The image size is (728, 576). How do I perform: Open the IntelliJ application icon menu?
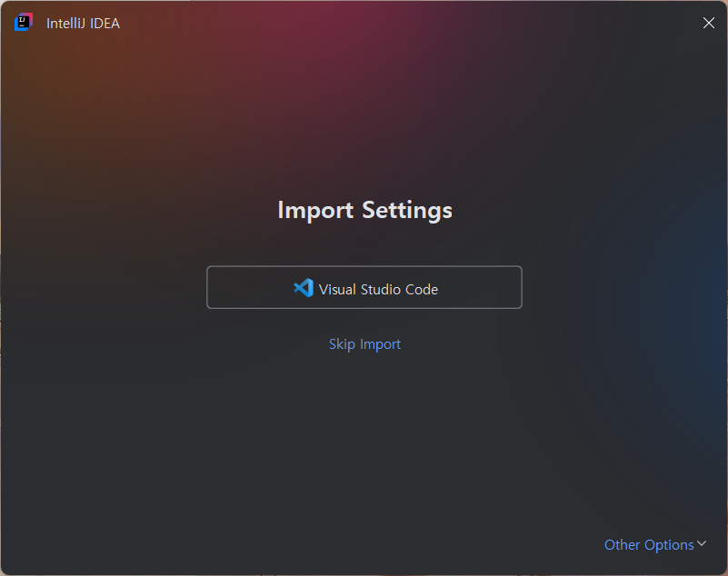coord(22,22)
